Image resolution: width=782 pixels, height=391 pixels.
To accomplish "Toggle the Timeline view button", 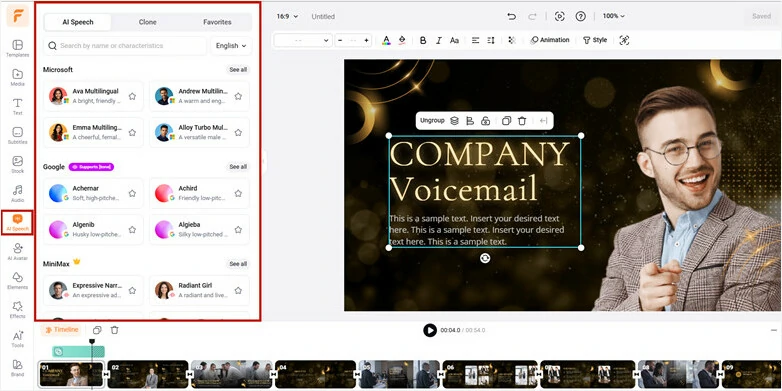I will [x=62, y=330].
